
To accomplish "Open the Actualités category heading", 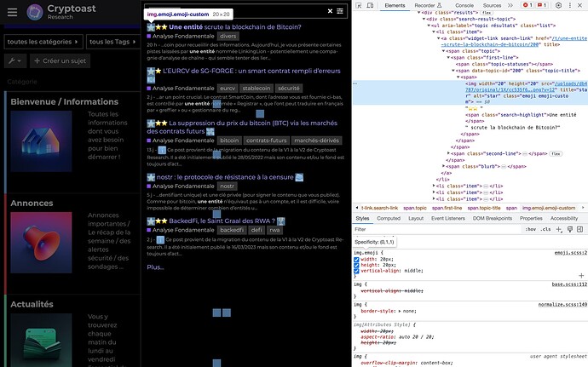I will [x=32, y=304].
